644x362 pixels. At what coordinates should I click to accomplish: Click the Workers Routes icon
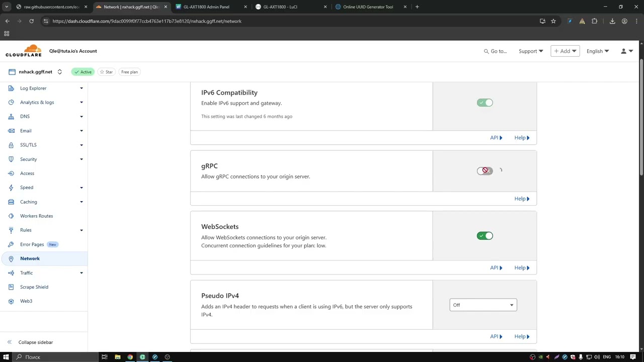[x=11, y=216]
